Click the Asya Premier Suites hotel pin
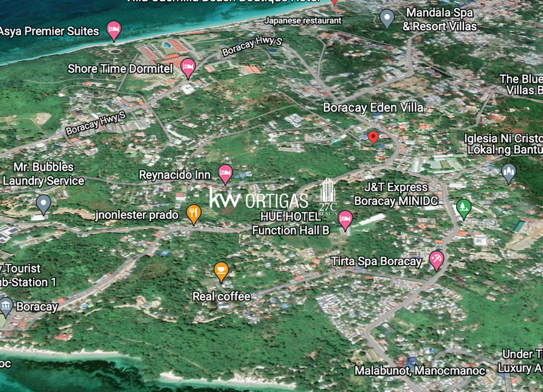The image size is (543, 392). (114, 31)
